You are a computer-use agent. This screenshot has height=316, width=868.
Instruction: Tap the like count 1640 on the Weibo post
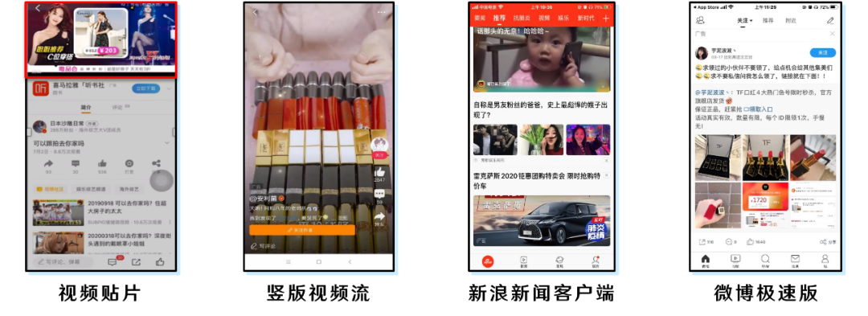click(760, 242)
